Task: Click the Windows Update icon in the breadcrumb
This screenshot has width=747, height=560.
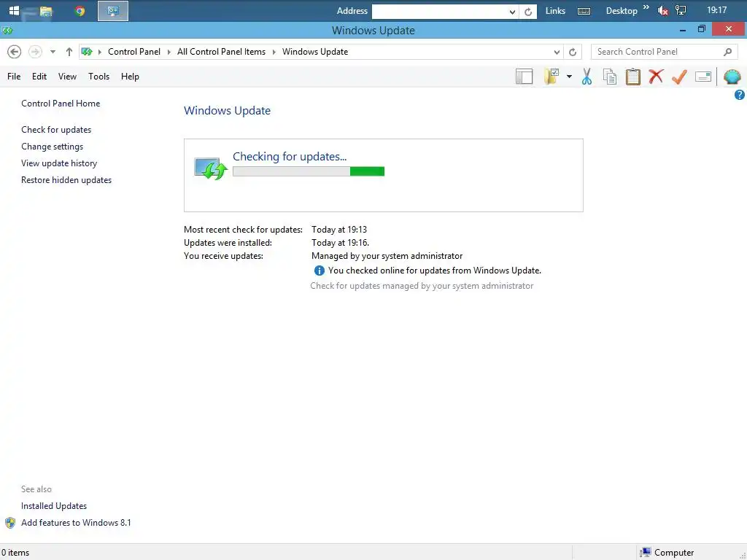Action: click(87, 52)
